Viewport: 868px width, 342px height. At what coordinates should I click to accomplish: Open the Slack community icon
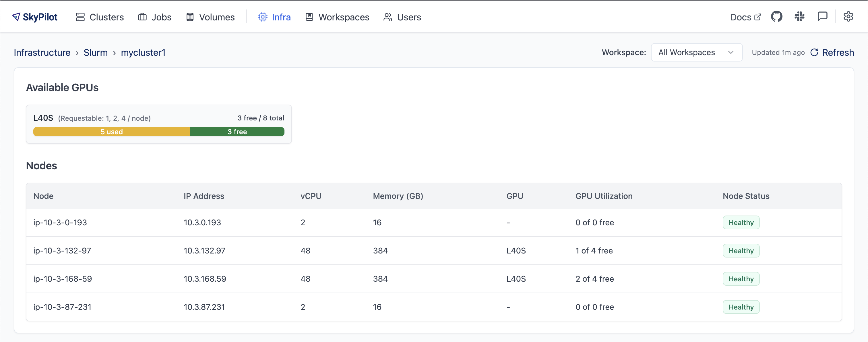click(x=799, y=17)
